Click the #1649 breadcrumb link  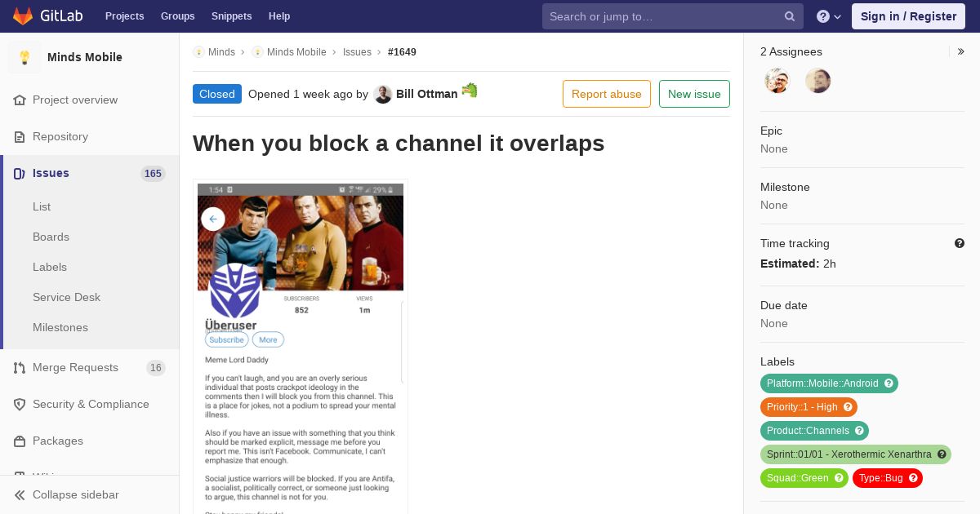402,51
